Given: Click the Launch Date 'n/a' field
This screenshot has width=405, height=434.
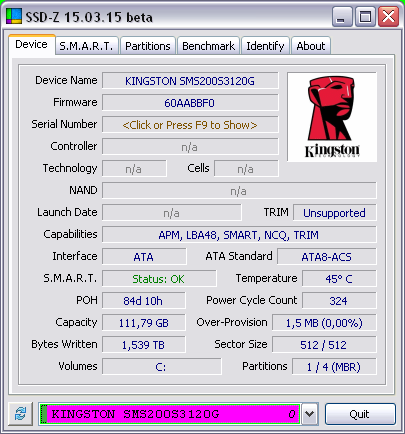Looking at the screenshot, I should tap(172, 213).
